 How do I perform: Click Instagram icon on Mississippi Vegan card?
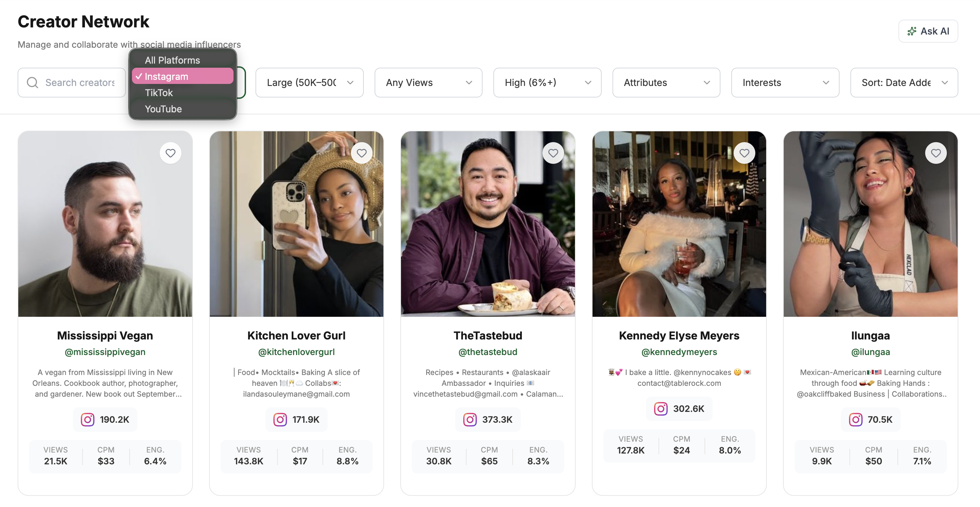click(x=88, y=419)
